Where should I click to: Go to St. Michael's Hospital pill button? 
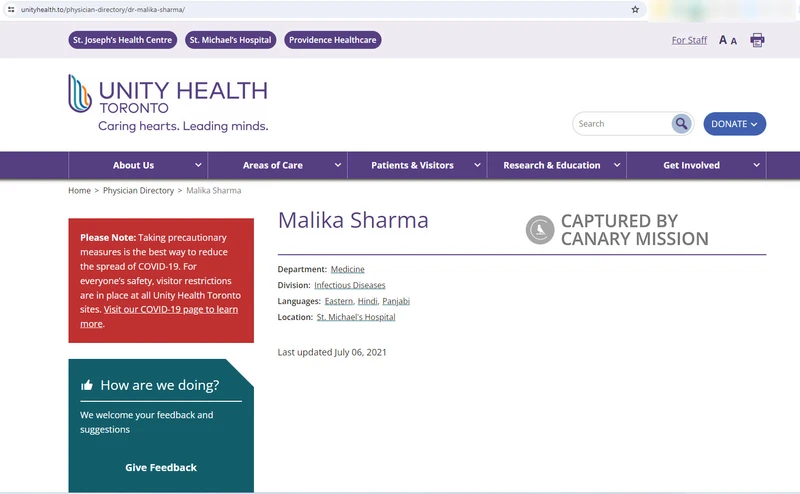(231, 40)
